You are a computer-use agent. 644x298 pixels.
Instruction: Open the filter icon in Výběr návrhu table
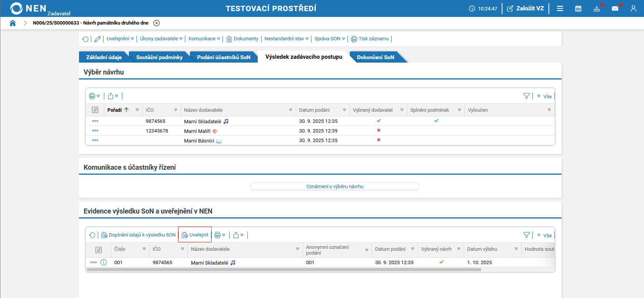click(526, 96)
